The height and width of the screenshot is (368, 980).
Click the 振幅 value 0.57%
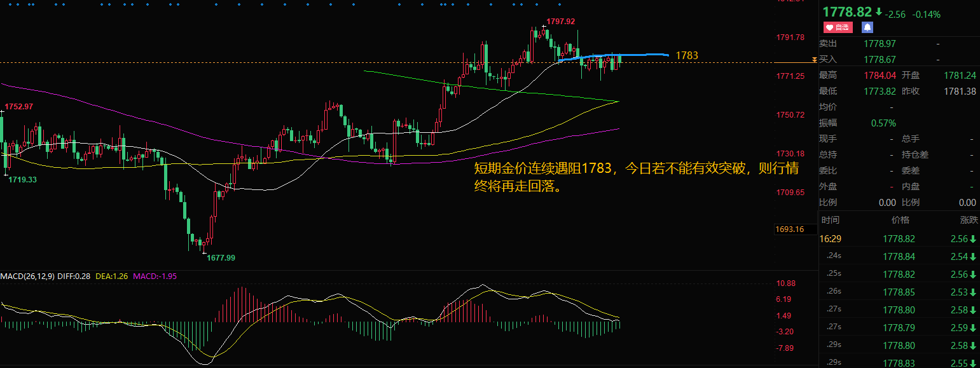click(x=883, y=123)
